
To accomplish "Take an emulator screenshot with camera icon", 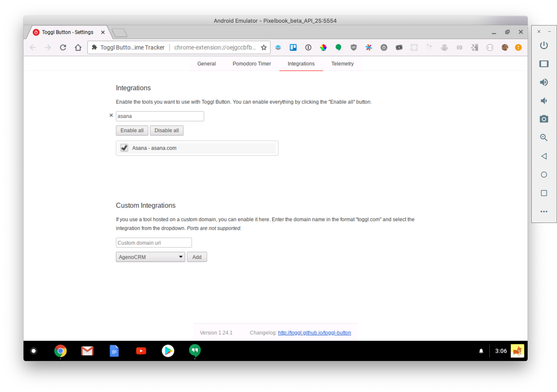I will pos(544,119).
